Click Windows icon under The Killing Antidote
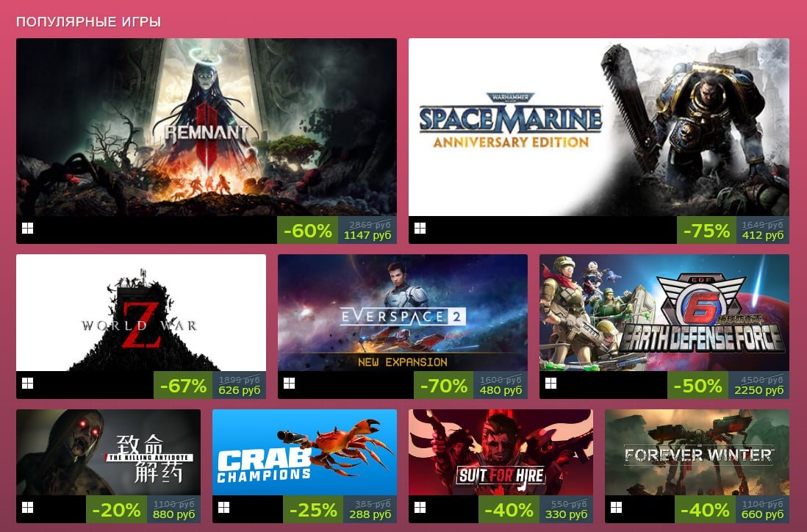 (x=28, y=508)
